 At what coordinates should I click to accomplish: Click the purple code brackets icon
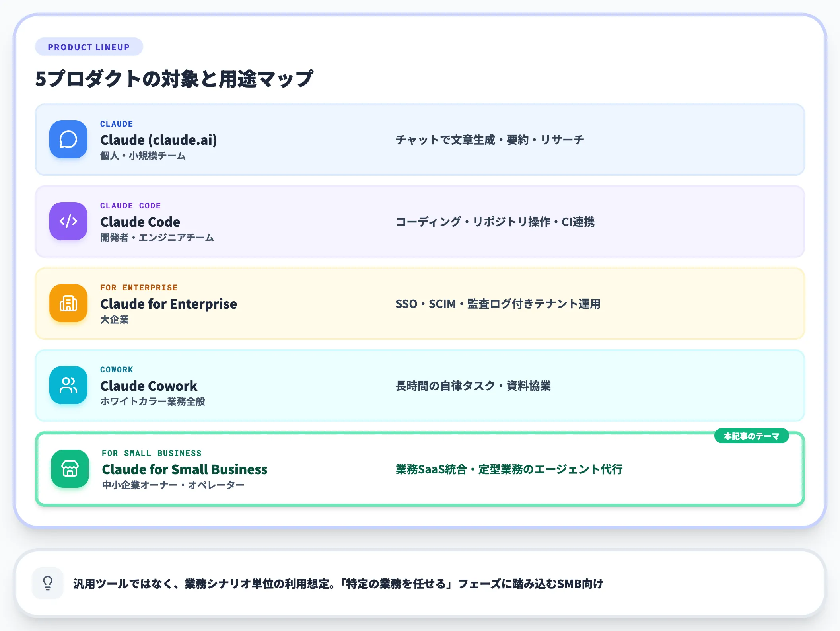68,221
